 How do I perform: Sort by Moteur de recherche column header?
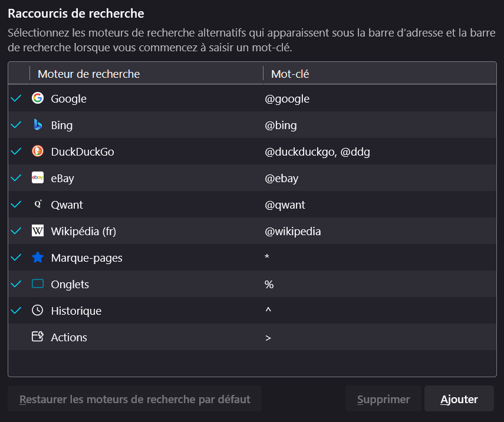[88, 74]
